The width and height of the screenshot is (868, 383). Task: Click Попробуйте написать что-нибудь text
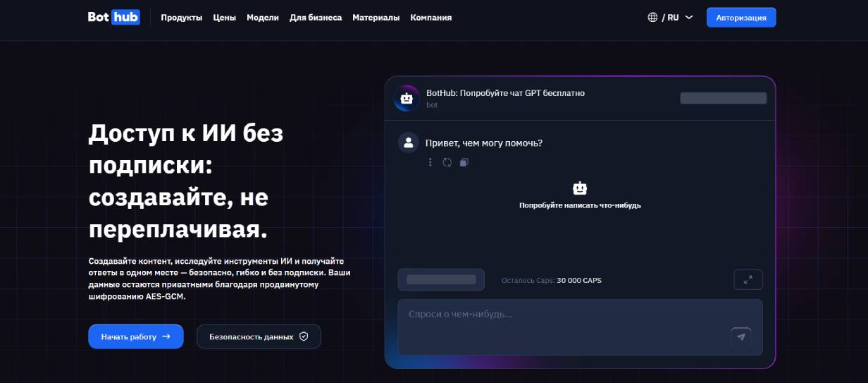[x=580, y=205]
